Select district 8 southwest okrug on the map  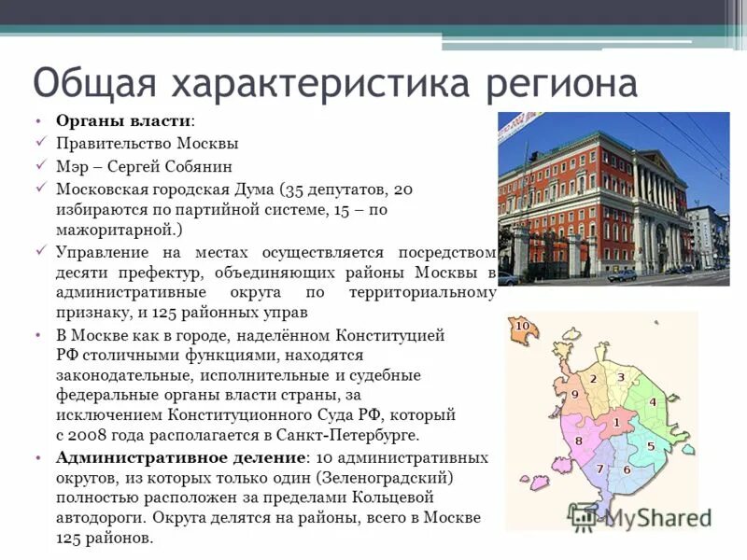point(578,441)
